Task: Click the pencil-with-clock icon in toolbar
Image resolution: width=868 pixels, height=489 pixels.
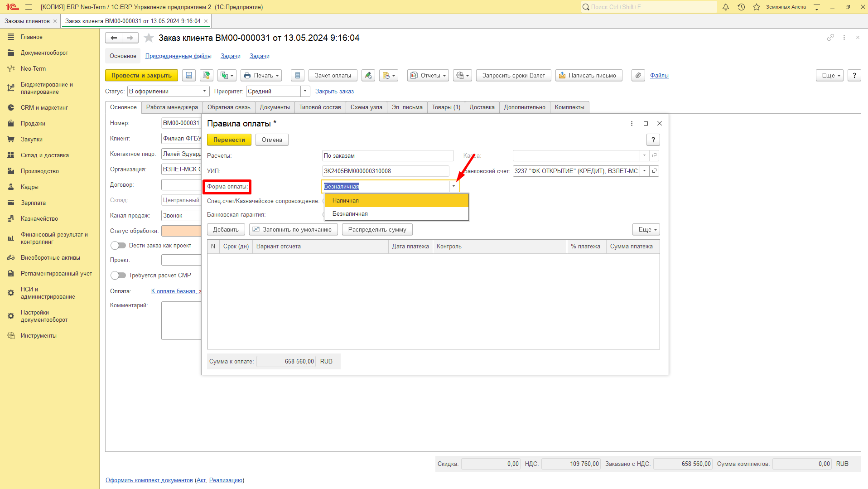Action: [x=368, y=76]
